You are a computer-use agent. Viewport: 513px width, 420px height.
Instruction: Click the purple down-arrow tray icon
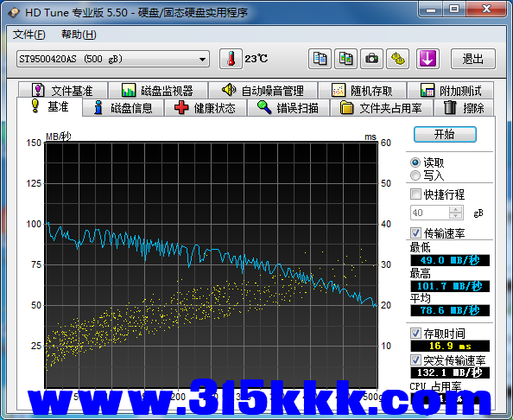[427, 59]
